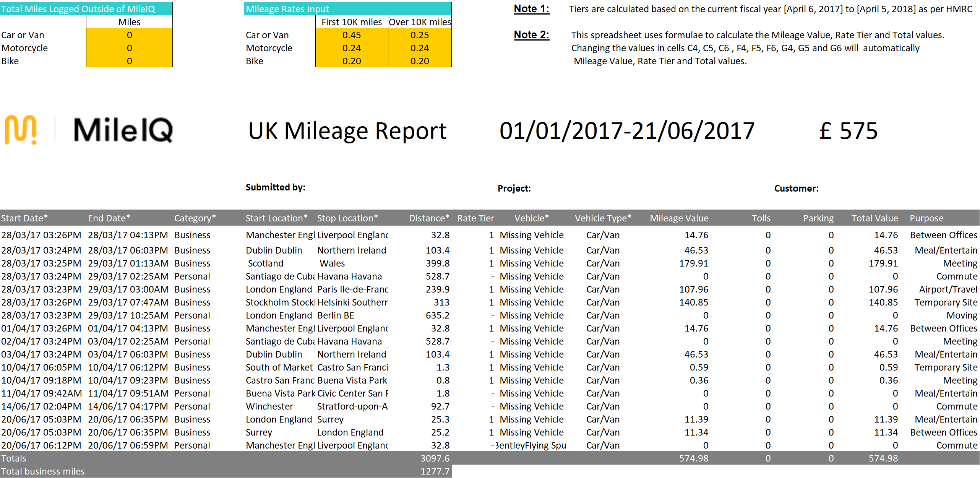Click Bike over 10K miles rate cell
Viewport: 980px width, 478px height.
coord(420,61)
